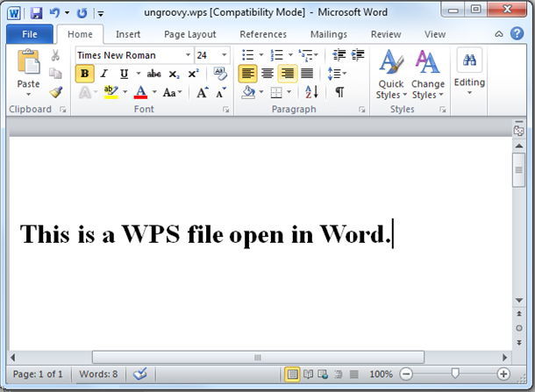Image resolution: width=535 pixels, height=392 pixels.
Task: Click the Paste clipboard icon
Action: (x=29, y=61)
